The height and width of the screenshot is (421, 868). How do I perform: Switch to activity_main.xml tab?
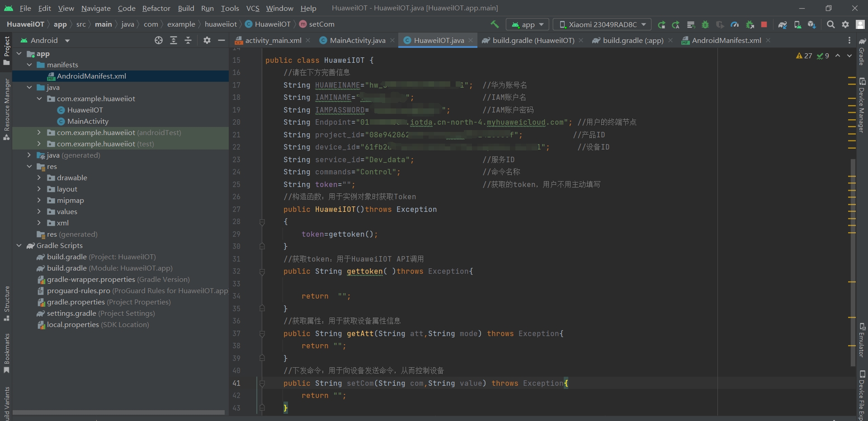coord(273,40)
